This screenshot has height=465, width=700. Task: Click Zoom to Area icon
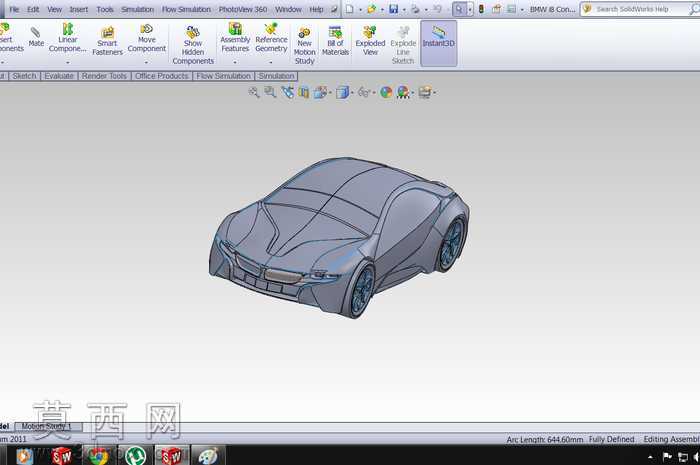270,92
